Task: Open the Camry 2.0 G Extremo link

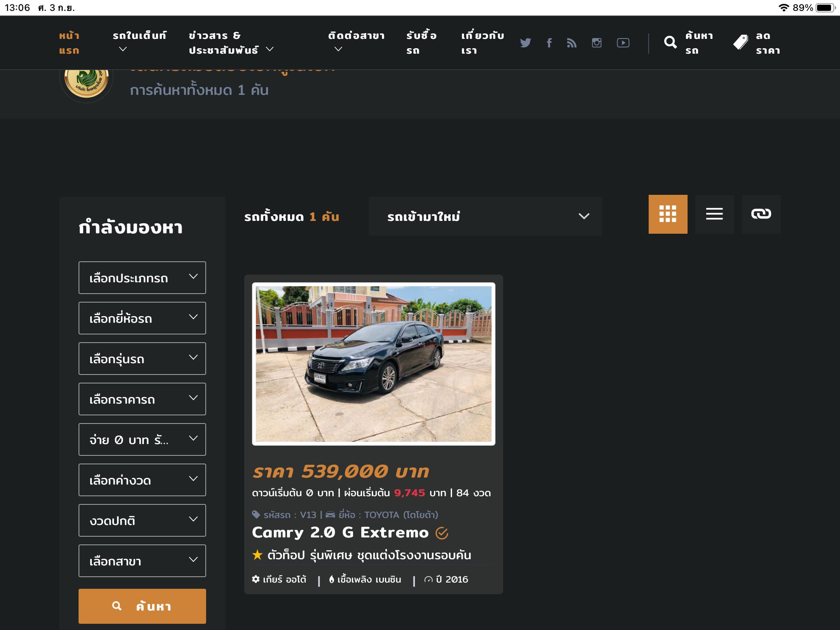Action: [340, 532]
